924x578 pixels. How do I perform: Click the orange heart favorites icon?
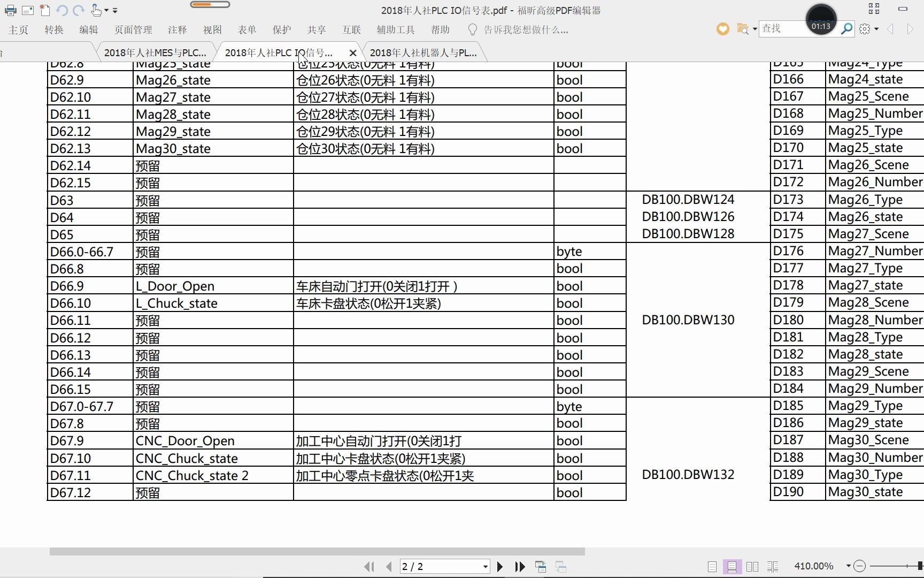coord(722,29)
